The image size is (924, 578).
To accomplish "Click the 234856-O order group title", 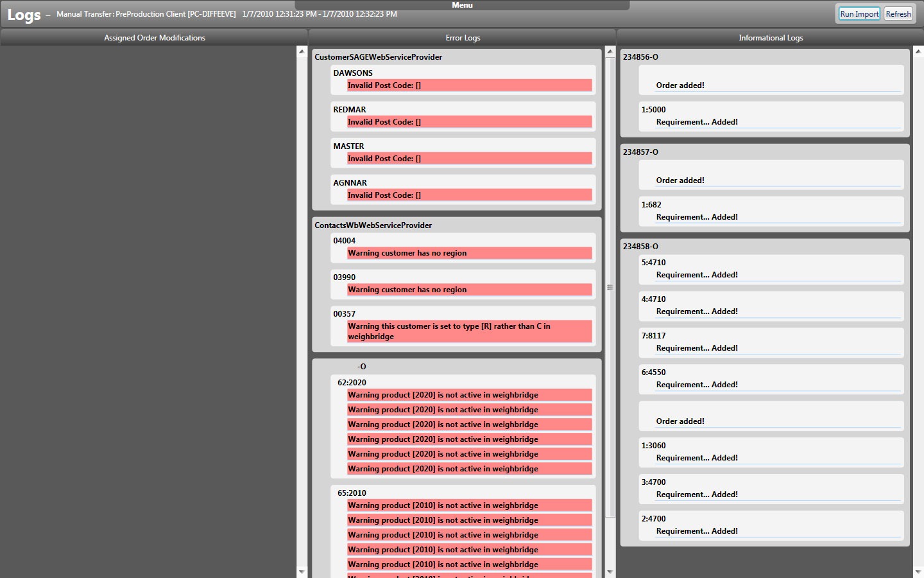I will click(640, 57).
